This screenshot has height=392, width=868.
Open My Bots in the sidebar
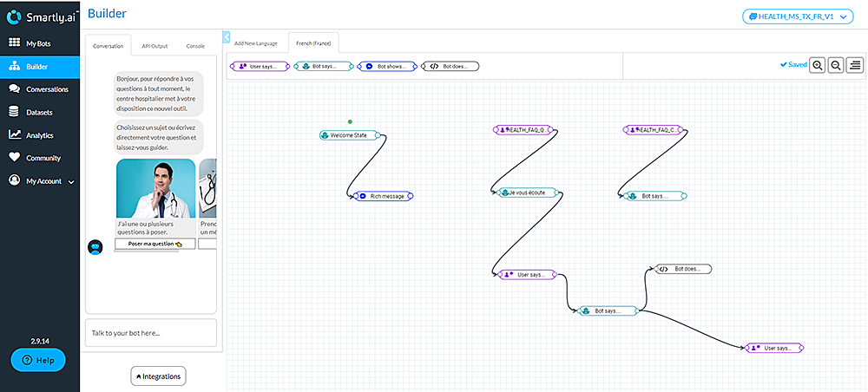point(40,42)
